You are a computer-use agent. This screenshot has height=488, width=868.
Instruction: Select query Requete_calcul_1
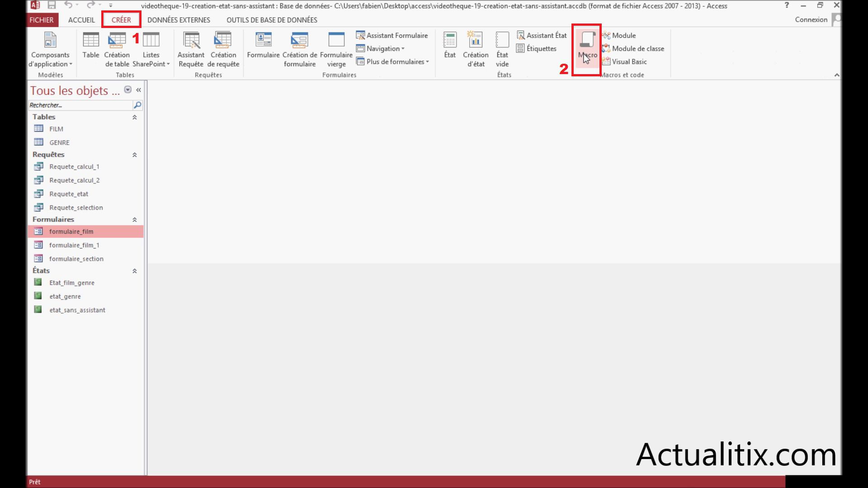(86, 167)
